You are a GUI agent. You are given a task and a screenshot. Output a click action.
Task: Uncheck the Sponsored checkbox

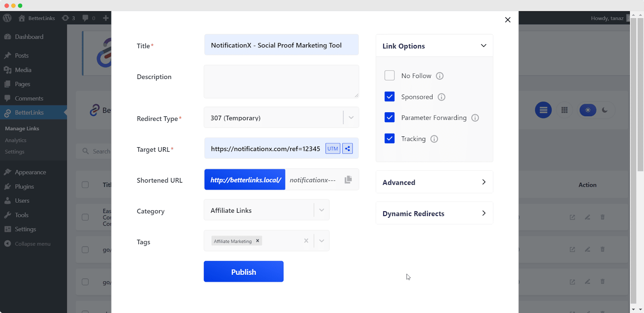(389, 97)
